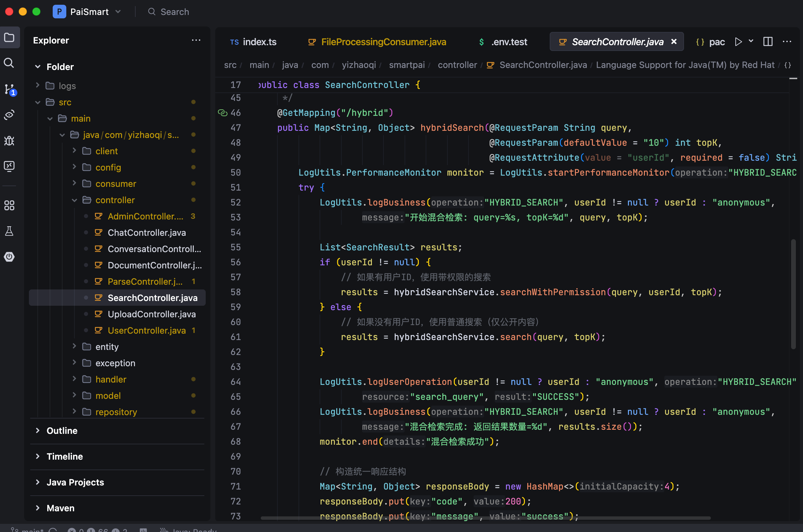This screenshot has width=803, height=532.
Task: Open the Run and Debug bug icon
Action: point(9,140)
